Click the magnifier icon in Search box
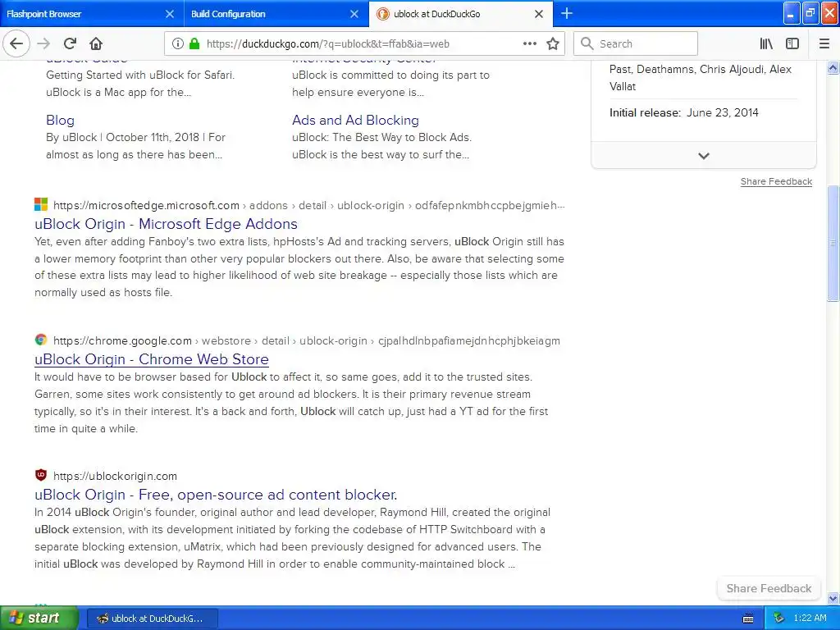The image size is (840, 630). pyautogui.click(x=587, y=43)
